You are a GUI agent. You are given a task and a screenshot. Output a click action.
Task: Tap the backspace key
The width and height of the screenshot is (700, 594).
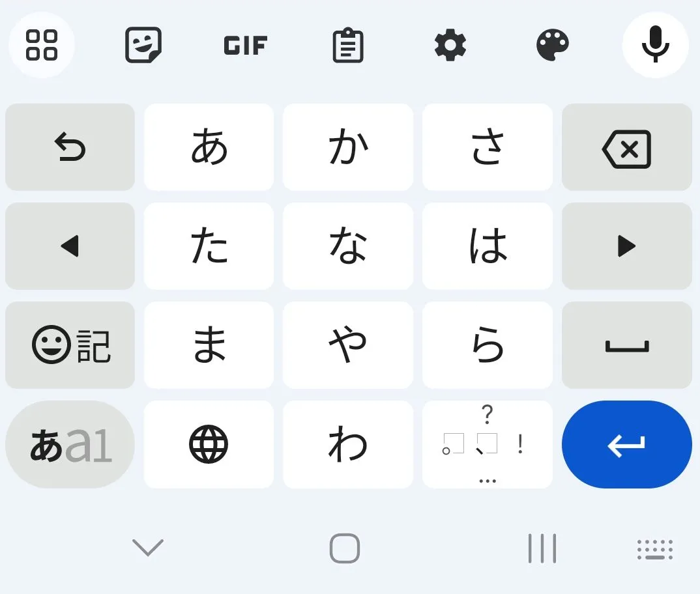626,147
